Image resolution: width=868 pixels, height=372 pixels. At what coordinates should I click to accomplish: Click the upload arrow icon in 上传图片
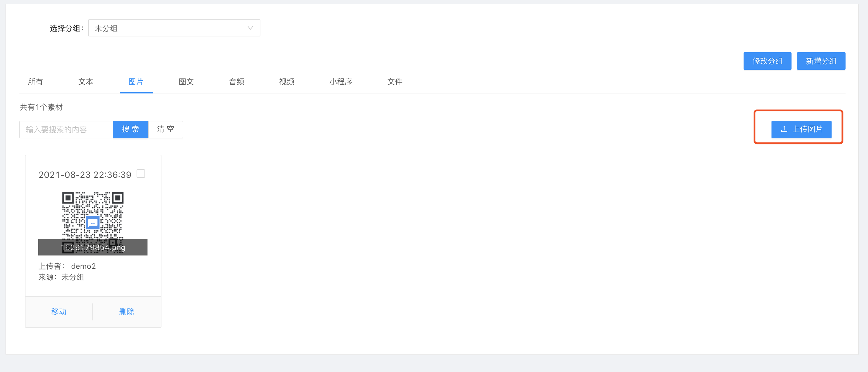(x=784, y=129)
